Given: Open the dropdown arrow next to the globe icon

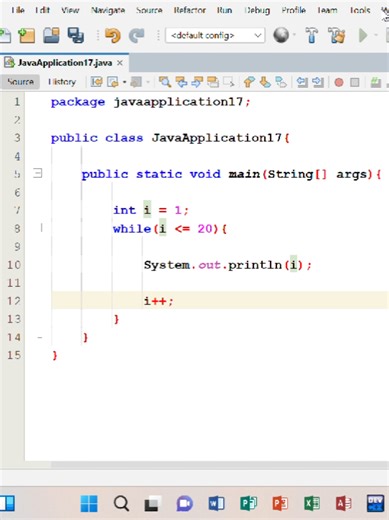Looking at the screenshot, I should click(294, 35).
